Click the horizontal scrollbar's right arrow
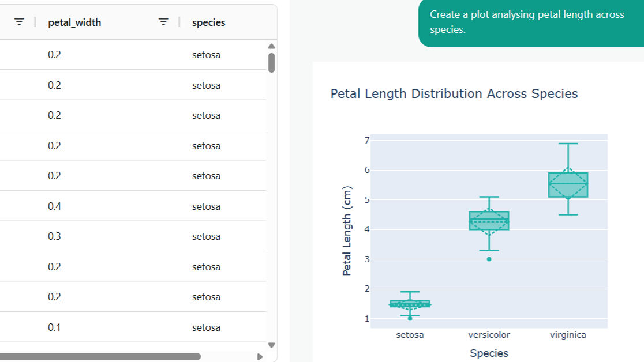Image resolution: width=644 pixels, height=362 pixels. pos(260,356)
